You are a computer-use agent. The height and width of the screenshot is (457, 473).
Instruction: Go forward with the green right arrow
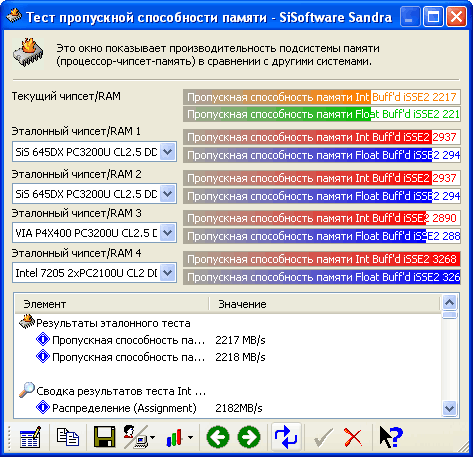click(249, 437)
